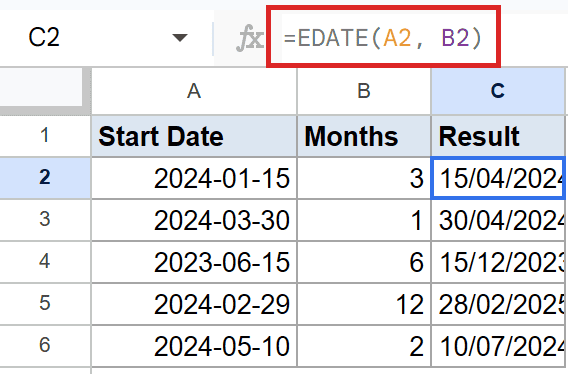Select row 4 header
Image resolution: width=568 pixels, height=374 pixels.
pyautogui.click(x=45, y=262)
